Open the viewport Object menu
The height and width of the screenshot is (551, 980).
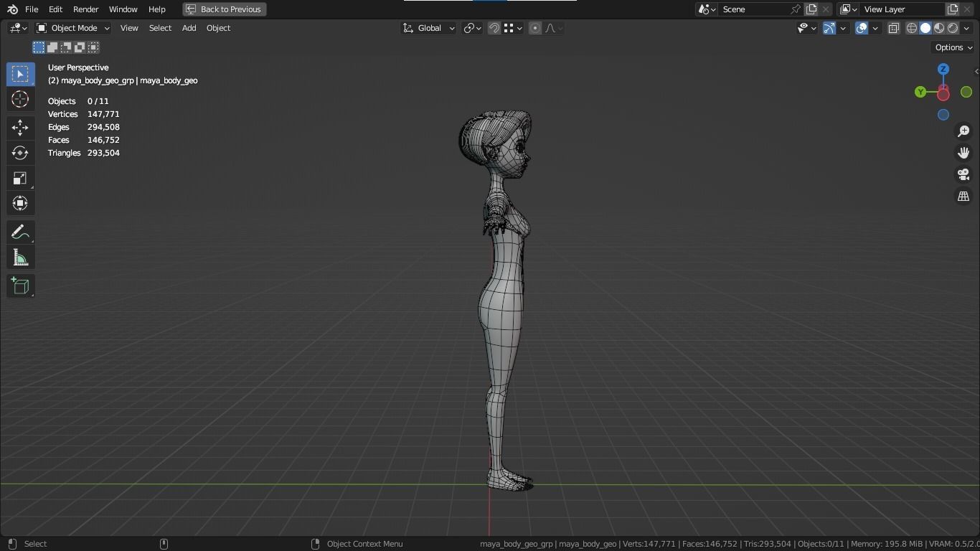click(218, 28)
